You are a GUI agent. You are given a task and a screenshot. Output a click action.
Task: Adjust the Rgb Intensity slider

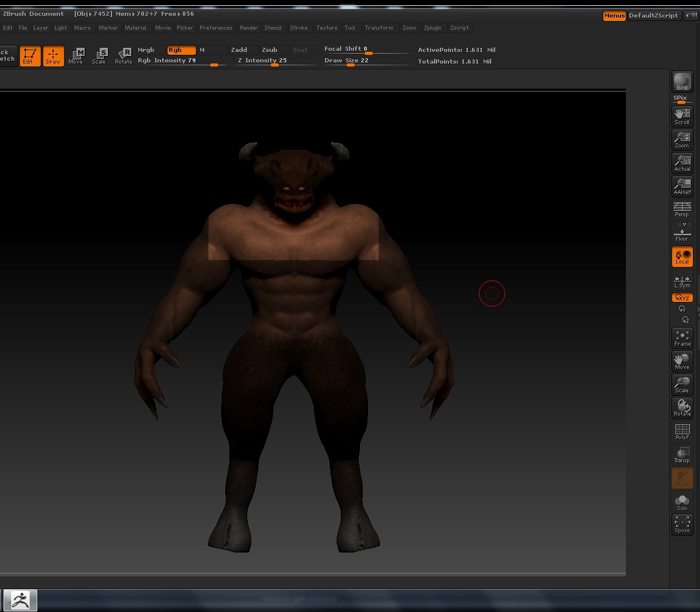[181, 61]
